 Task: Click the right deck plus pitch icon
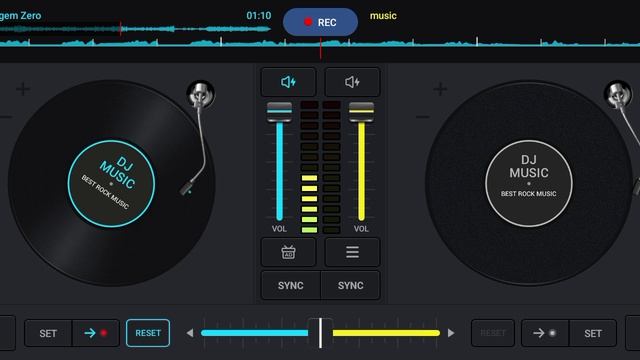coord(440,89)
